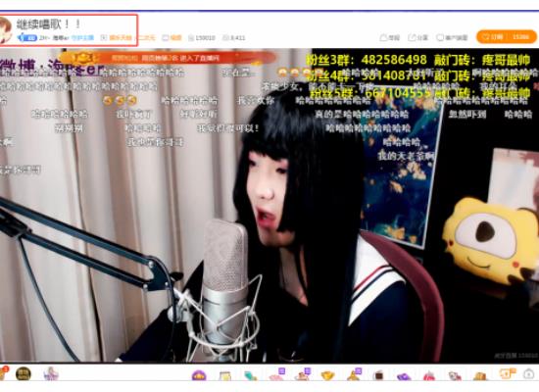Viewport: 539px width, 392px height.
Task: Click the streamer's avatar picture
Action: point(5,30)
